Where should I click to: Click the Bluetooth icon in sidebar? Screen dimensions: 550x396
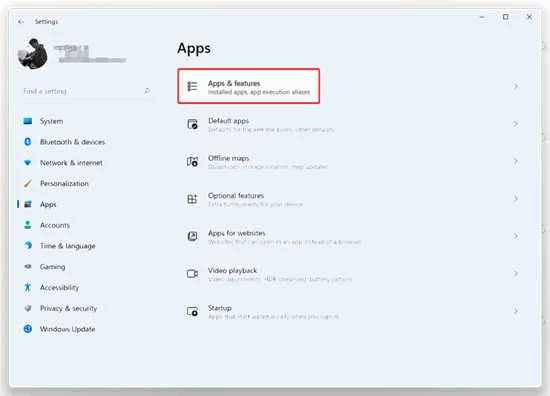pyautogui.click(x=28, y=142)
